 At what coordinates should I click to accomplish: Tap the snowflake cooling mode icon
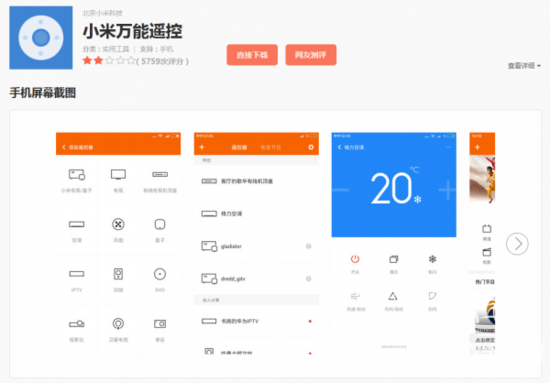tap(432, 259)
